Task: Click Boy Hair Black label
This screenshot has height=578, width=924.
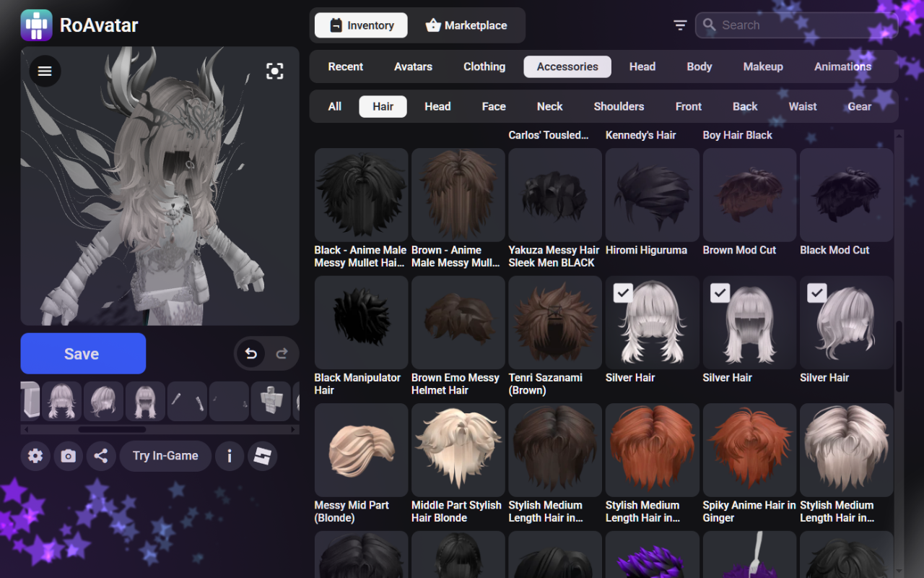Action: 737,135
